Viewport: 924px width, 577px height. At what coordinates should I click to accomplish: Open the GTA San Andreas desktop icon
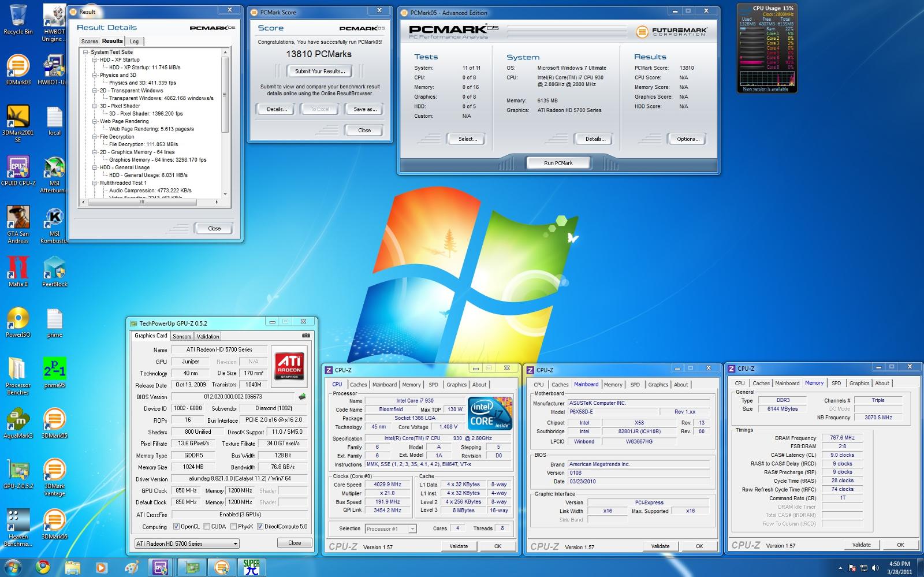(x=18, y=225)
